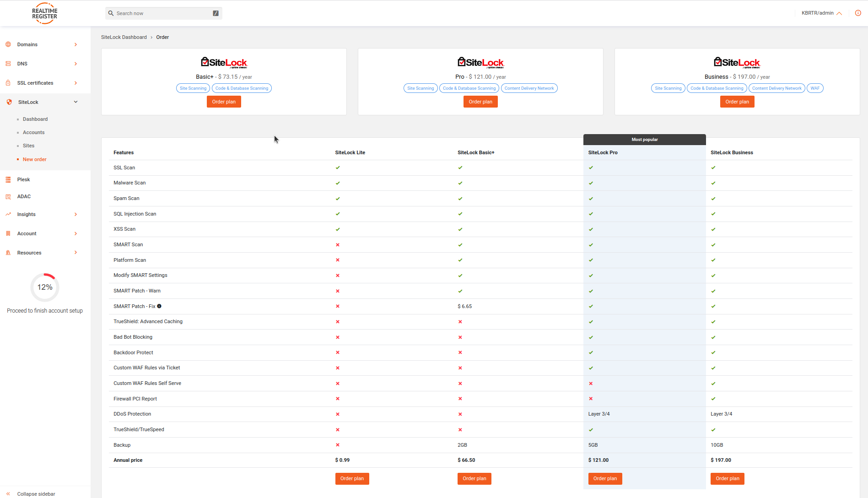Screen dimensions: 868x498
Task: Click the Plesk icon in sidebar
Action: click(8, 179)
